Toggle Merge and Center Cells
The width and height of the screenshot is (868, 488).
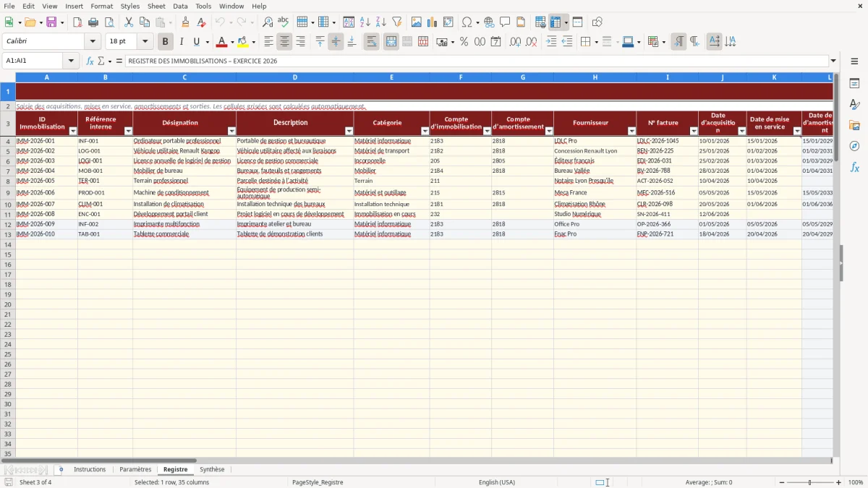[391, 42]
